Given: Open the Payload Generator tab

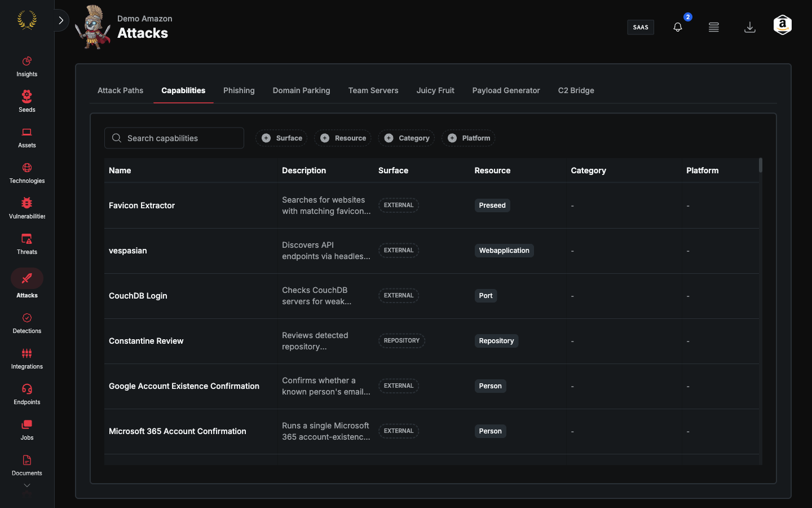Looking at the screenshot, I should click(x=506, y=90).
